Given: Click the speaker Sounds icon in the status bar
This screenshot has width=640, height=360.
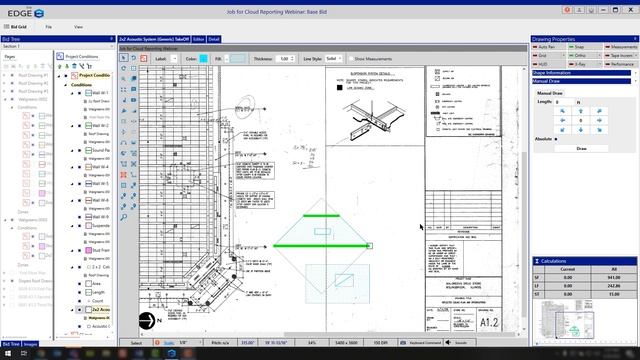Looking at the screenshot, I should [x=448, y=342].
